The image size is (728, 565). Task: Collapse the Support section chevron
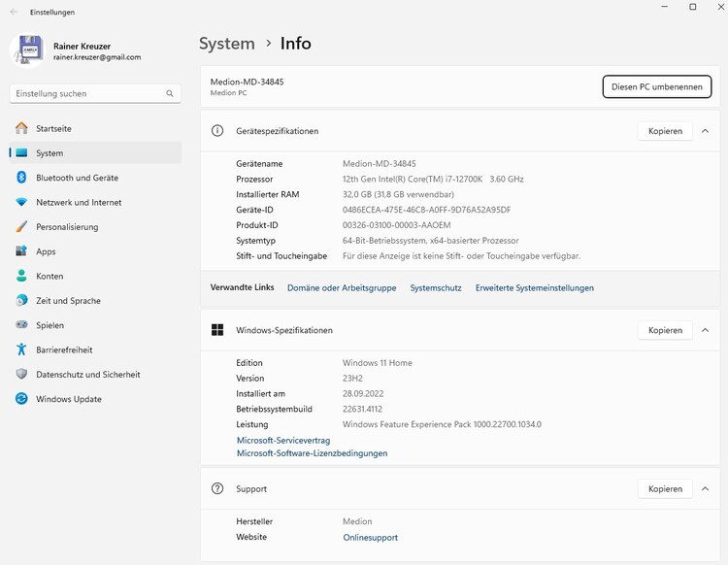tap(705, 489)
